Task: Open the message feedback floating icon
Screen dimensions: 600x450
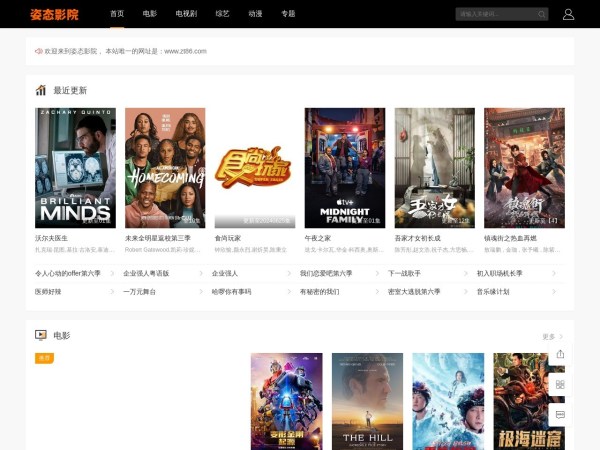Action: click(x=560, y=415)
